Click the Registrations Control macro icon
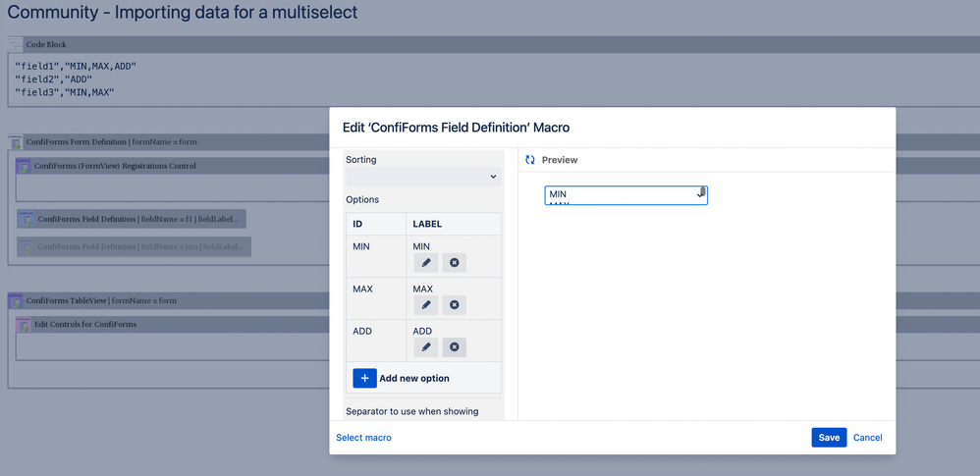Image resolution: width=980 pixels, height=476 pixels. point(24,166)
